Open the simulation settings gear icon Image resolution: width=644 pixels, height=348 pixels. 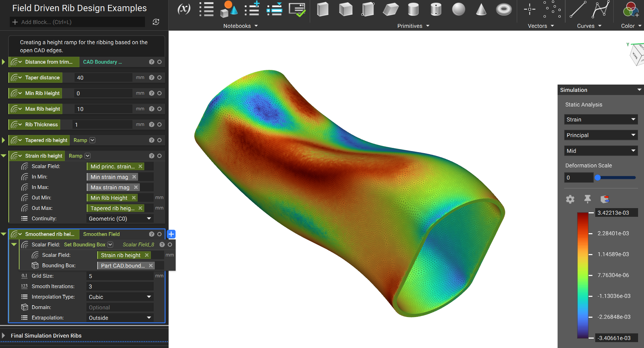point(570,199)
